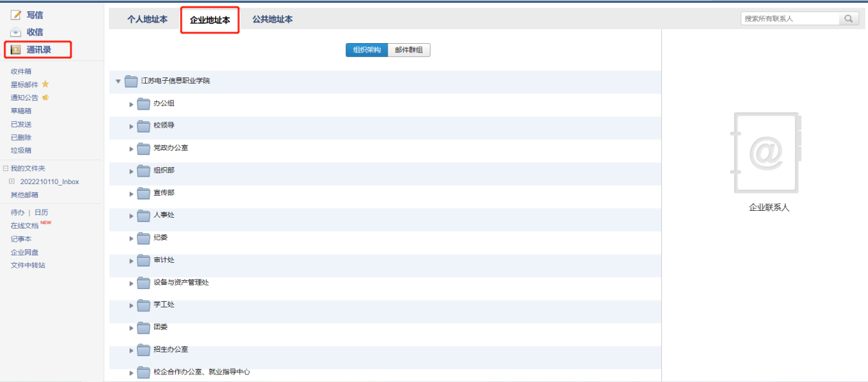The width and height of the screenshot is (868, 382).
Task: Click the 收信 inbox tray icon
Action: coord(16,32)
